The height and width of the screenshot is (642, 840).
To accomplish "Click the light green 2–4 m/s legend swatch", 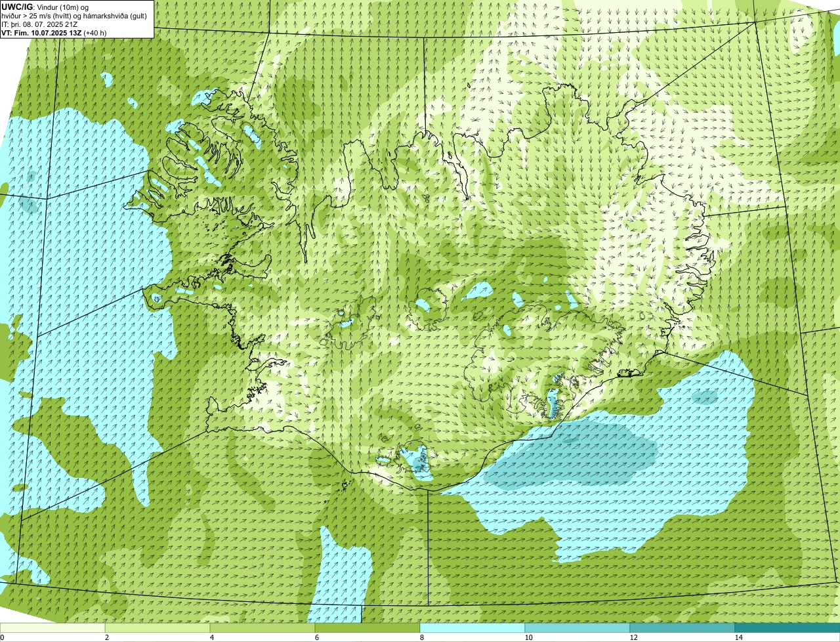I will [x=157, y=628].
